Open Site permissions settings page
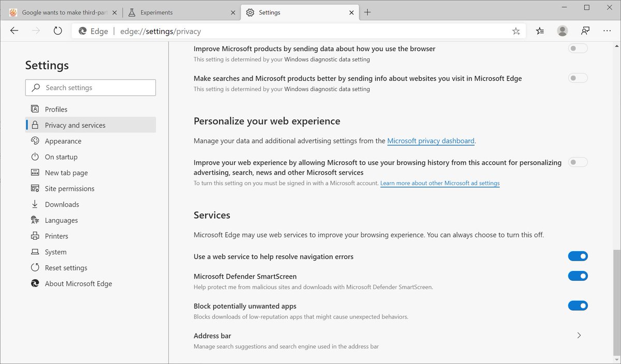Image resolution: width=621 pixels, height=364 pixels. click(91, 188)
